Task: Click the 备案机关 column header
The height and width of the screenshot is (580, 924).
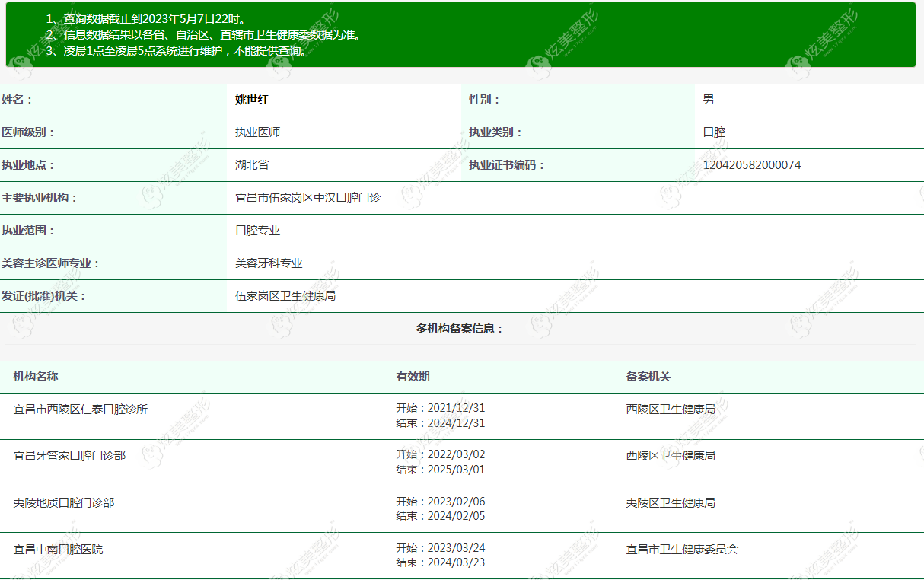Action: 648,377
